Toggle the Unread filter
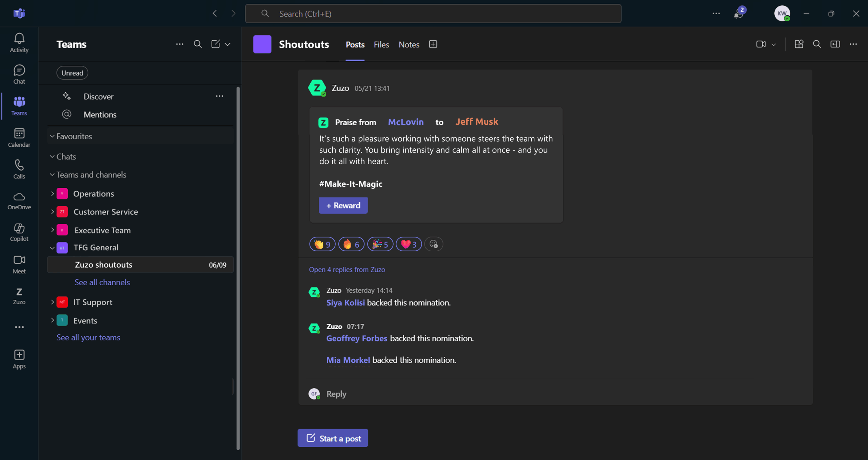 [x=72, y=73]
